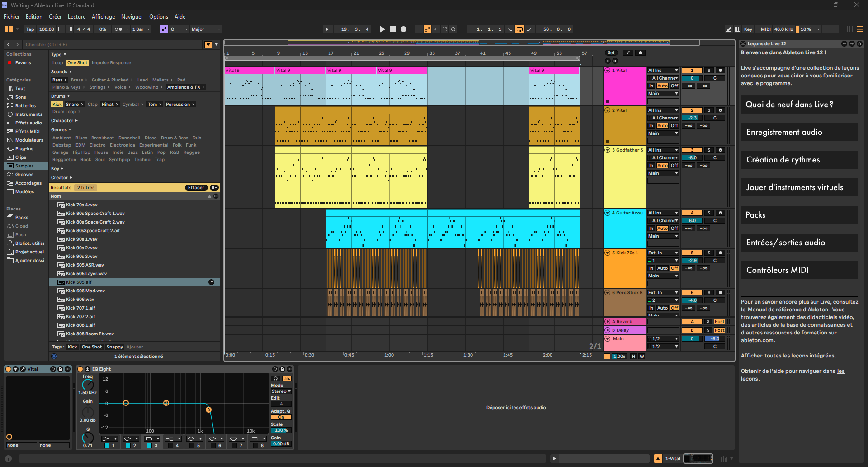Go back in browser history
868x467 pixels.
tap(9, 44)
